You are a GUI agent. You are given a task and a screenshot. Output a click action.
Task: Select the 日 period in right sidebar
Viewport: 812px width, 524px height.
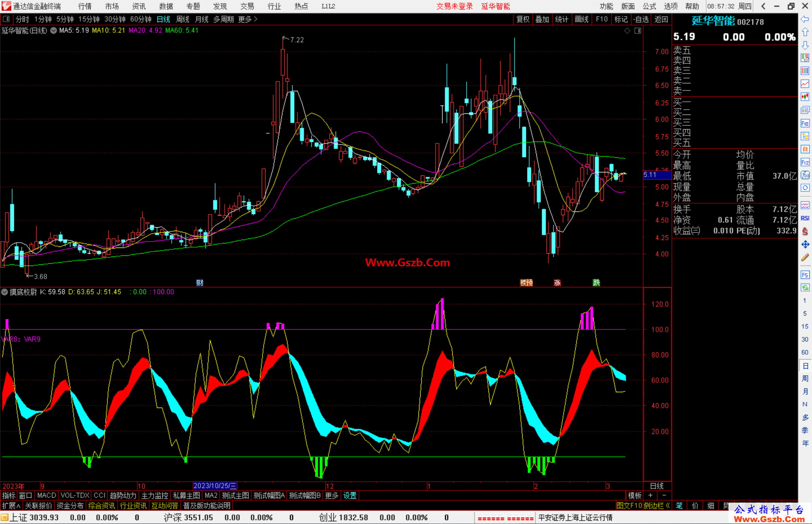pos(805,365)
